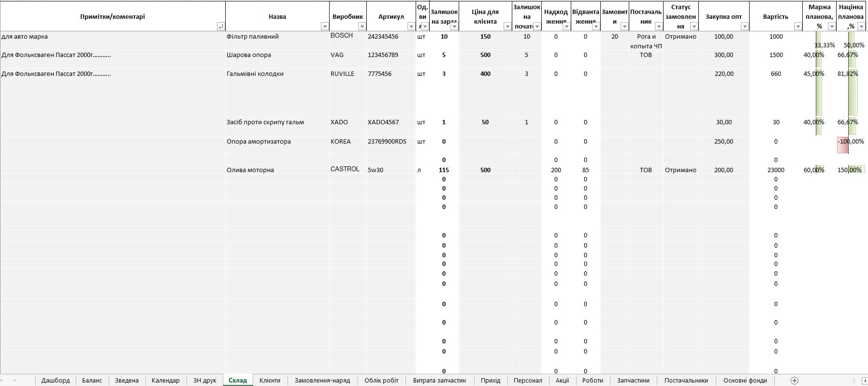Select cell 'Засіб проти скрипу гальм'
The image size is (868, 386).
click(x=277, y=126)
